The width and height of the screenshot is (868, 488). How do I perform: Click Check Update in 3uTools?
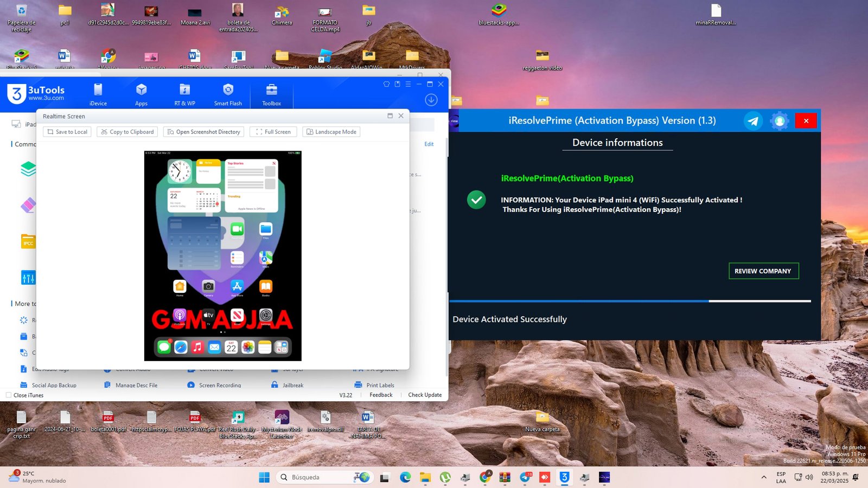click(x=425, y=395)
